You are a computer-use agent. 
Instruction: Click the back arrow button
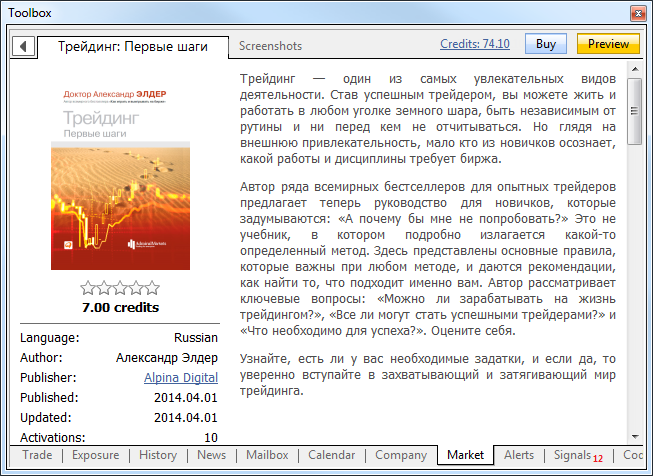point(23,46)
